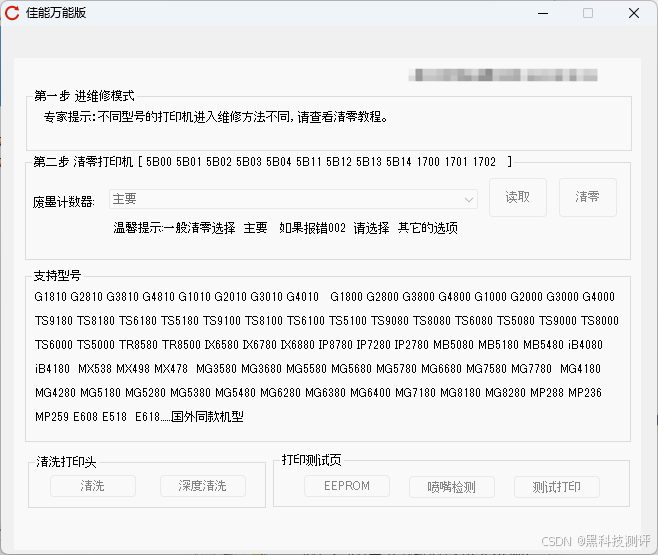Image resolution: width=658 pixels, height=555 pixels.
Task: Click the 清洗 print head button
Action: pos(93,486)
